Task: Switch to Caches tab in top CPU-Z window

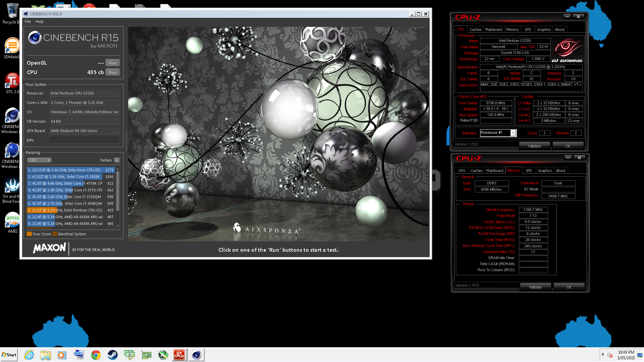Action: pos(475,29)
